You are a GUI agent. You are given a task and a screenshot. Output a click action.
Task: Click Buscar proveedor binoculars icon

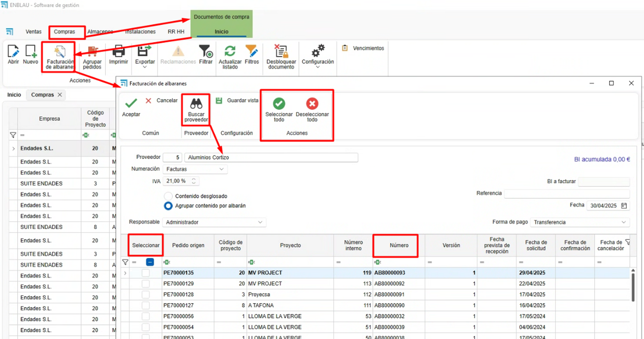(196, 104)
